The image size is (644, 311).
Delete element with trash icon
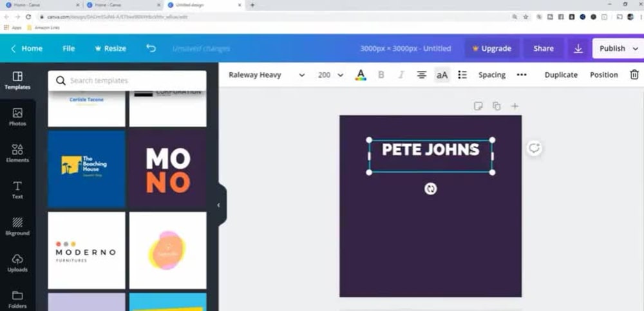click(x=634, y=75)
